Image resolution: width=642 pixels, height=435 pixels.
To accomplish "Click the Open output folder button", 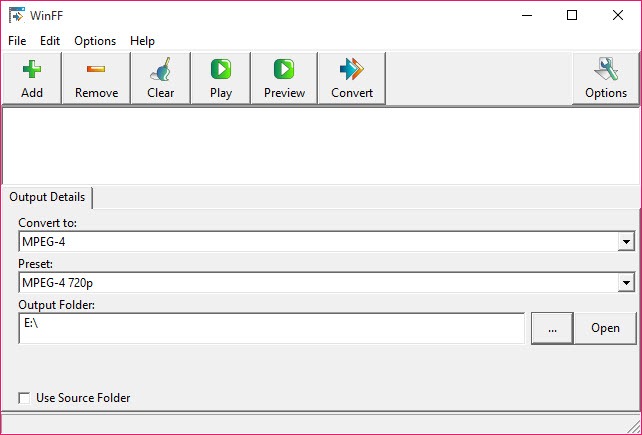I will [x=605, y=328].
